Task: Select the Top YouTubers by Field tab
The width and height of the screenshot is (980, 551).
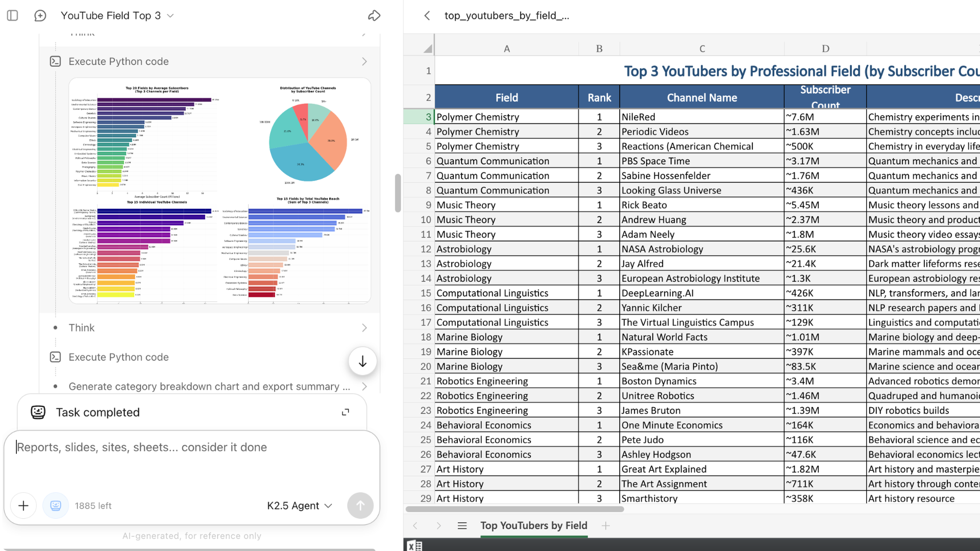Action: 533,525
